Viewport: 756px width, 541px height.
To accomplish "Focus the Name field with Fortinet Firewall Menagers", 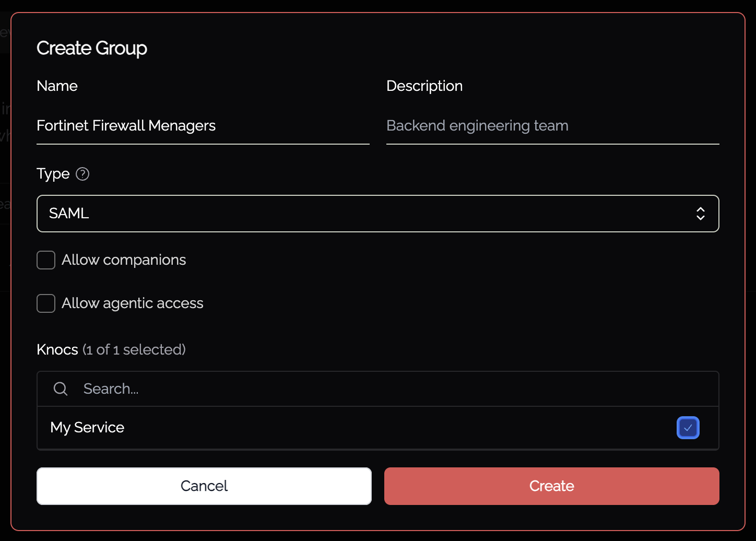I will tap(203, 126).
